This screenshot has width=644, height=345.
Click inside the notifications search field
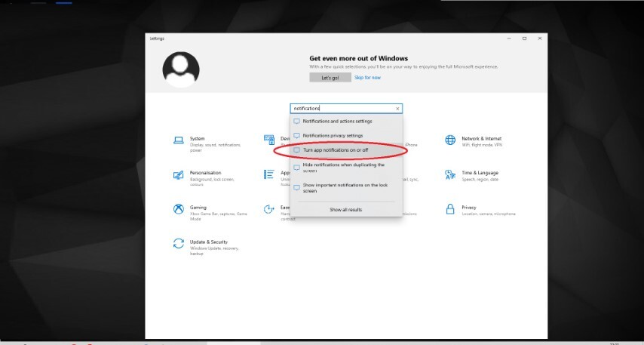pos(342,109)
